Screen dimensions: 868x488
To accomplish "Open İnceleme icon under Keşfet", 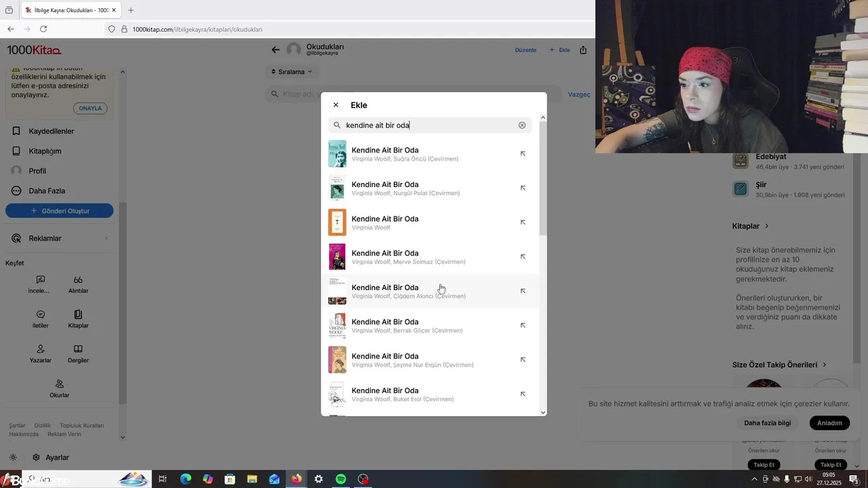I will (x=39, y=285).
